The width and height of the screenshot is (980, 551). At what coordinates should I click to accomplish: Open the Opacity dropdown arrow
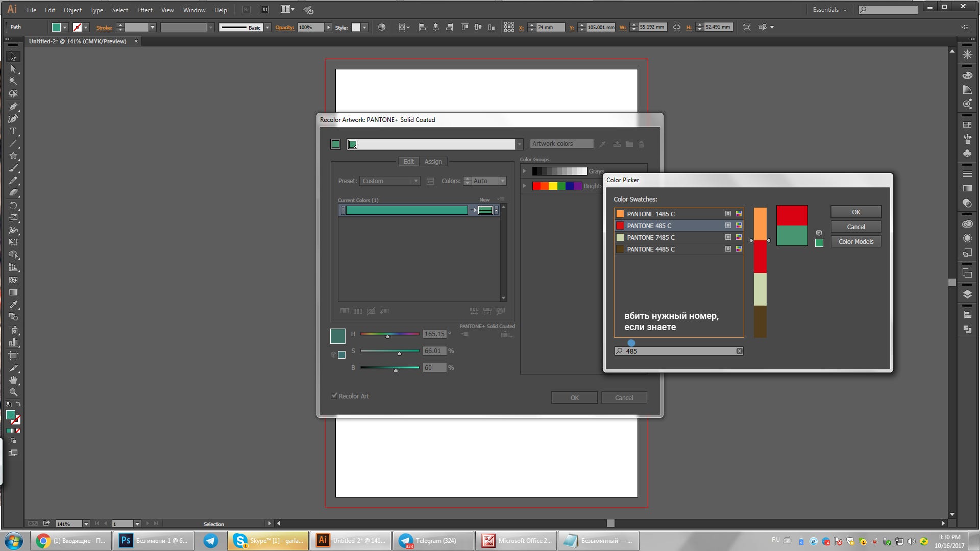[x=328, y=28]
